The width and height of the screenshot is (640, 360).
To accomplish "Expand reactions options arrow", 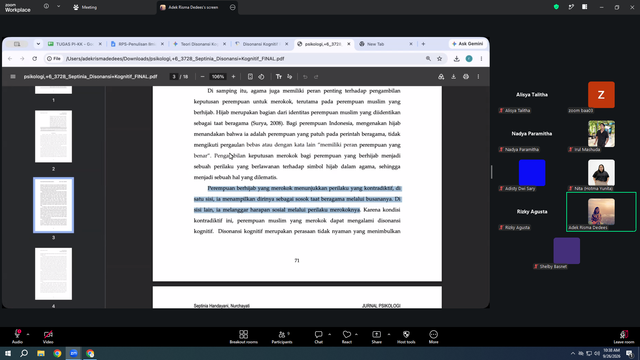I will tap(356, 334).
